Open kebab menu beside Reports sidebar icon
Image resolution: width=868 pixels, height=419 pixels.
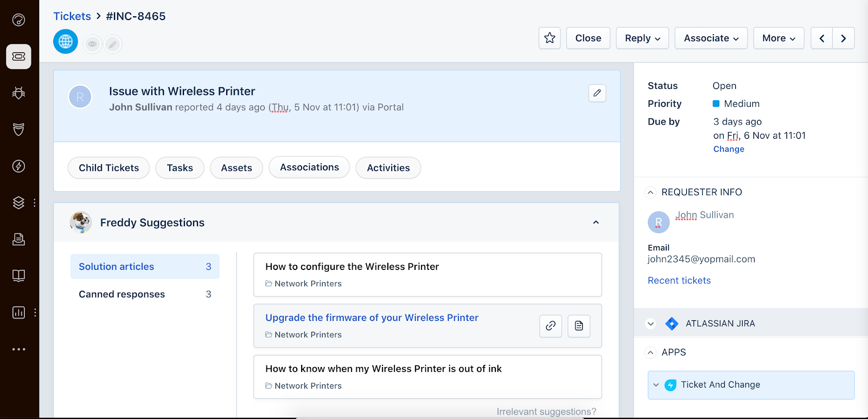35,312
